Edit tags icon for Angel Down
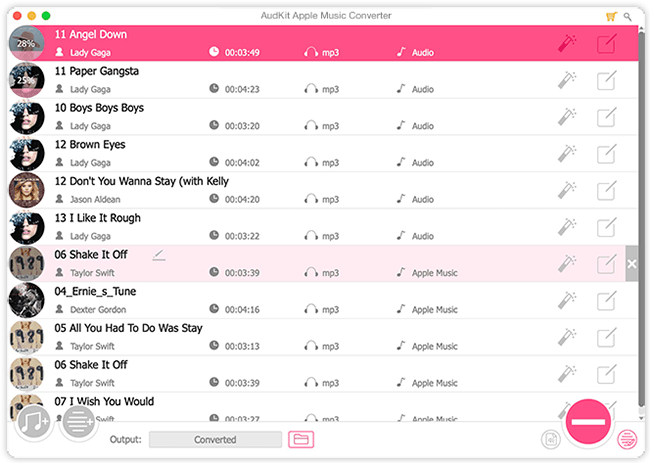 (606, 43)
